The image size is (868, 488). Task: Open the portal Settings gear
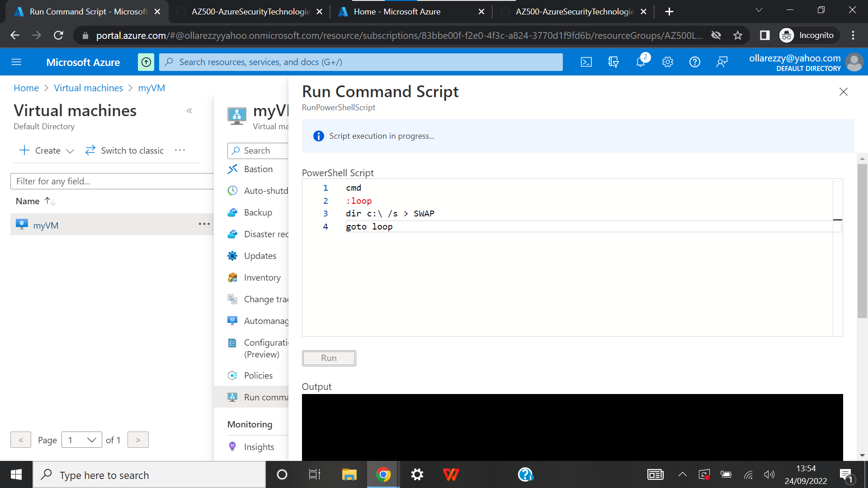tap(668, 62)
